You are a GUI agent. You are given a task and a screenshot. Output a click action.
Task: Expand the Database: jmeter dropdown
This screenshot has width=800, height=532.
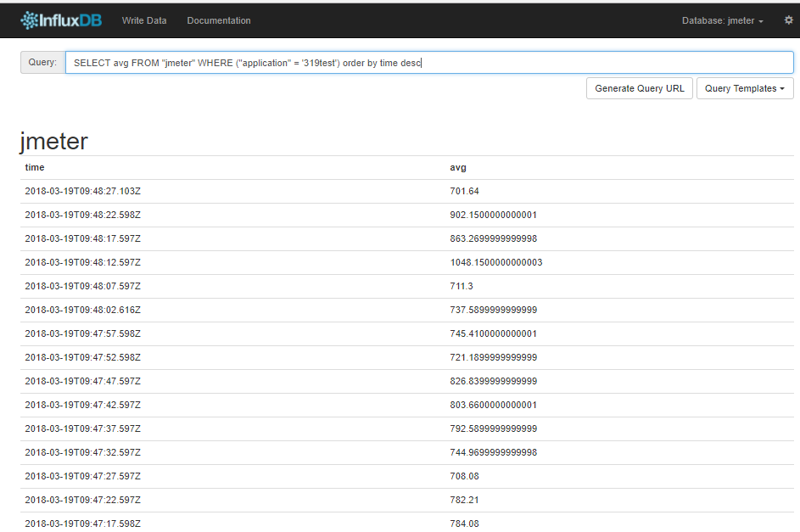coord(723,20)
